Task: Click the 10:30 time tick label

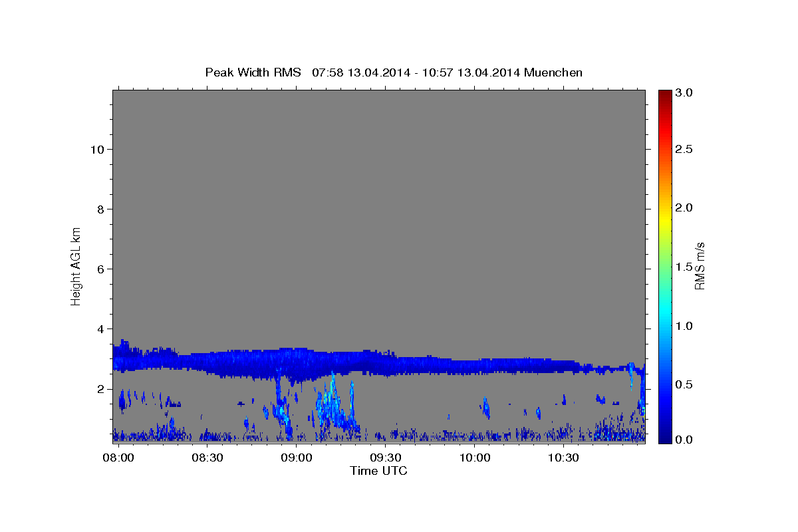Action: tap(564, 458)
